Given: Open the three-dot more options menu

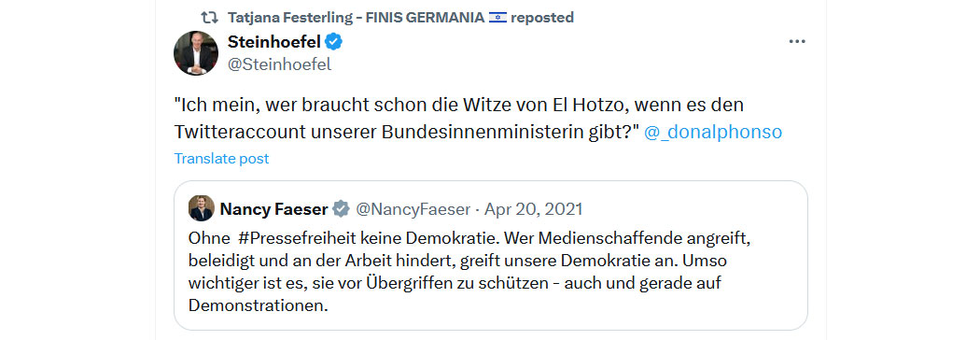Looking at the screenshot, I should [797, 42].
